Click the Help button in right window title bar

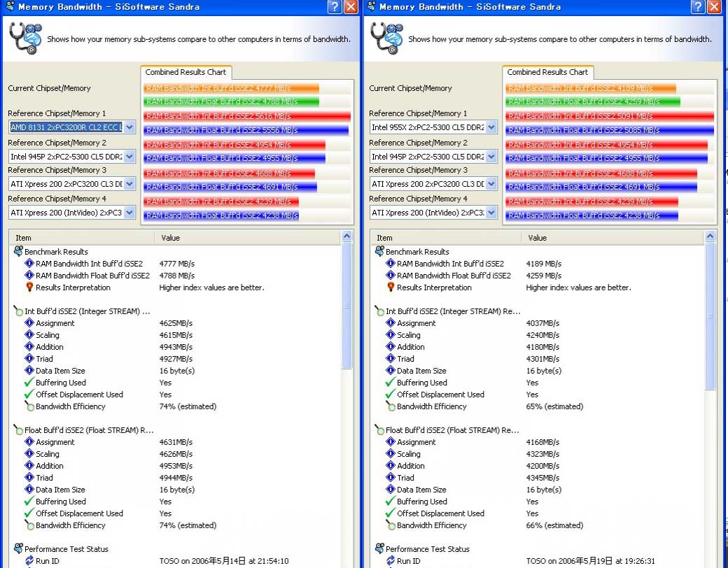[698, 6]
